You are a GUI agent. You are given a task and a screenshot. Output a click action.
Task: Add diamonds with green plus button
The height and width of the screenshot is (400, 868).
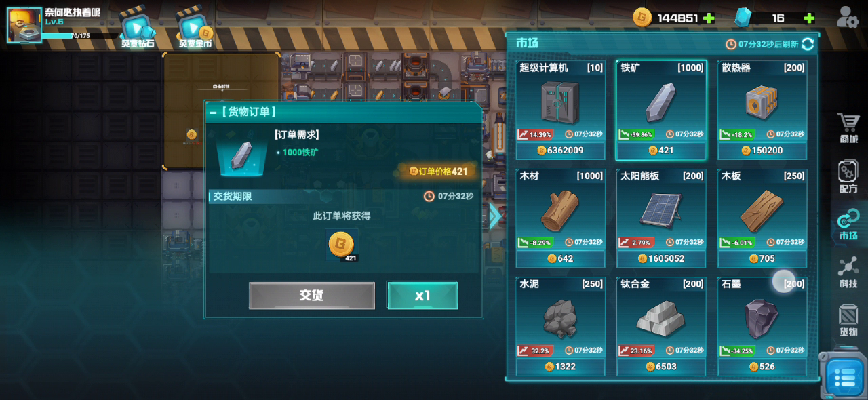pos(809,18)
